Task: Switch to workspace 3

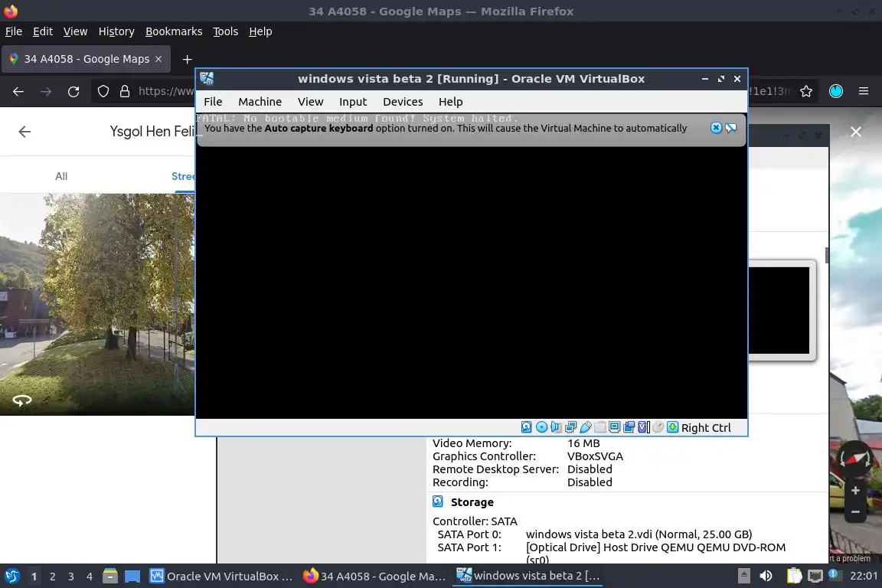Action: click(71, 577)
